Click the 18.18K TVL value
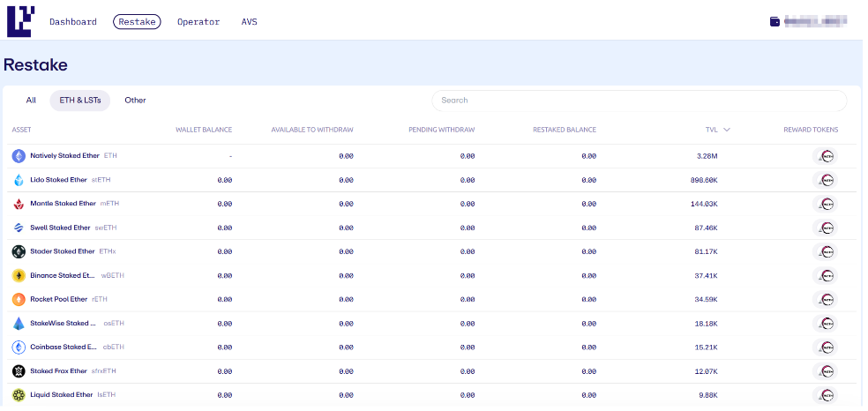 (706, 323)
